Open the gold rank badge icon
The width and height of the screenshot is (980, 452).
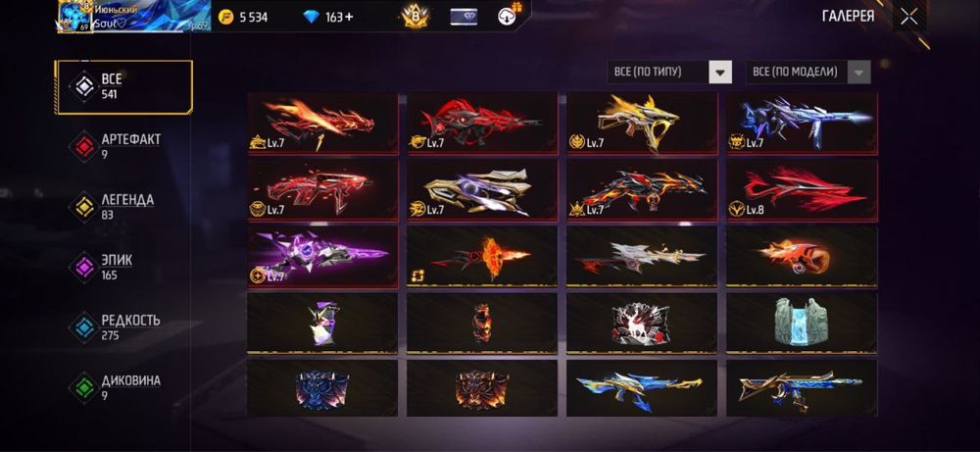[415, 17]
